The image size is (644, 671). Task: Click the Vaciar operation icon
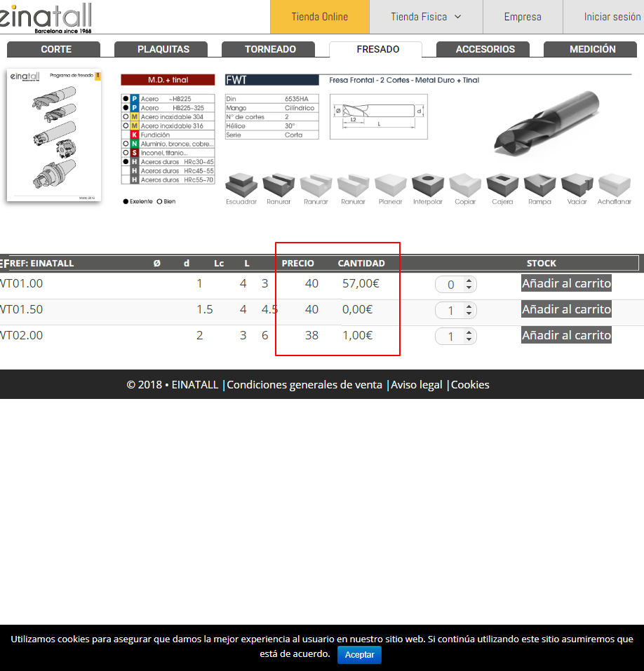[577, 185]
